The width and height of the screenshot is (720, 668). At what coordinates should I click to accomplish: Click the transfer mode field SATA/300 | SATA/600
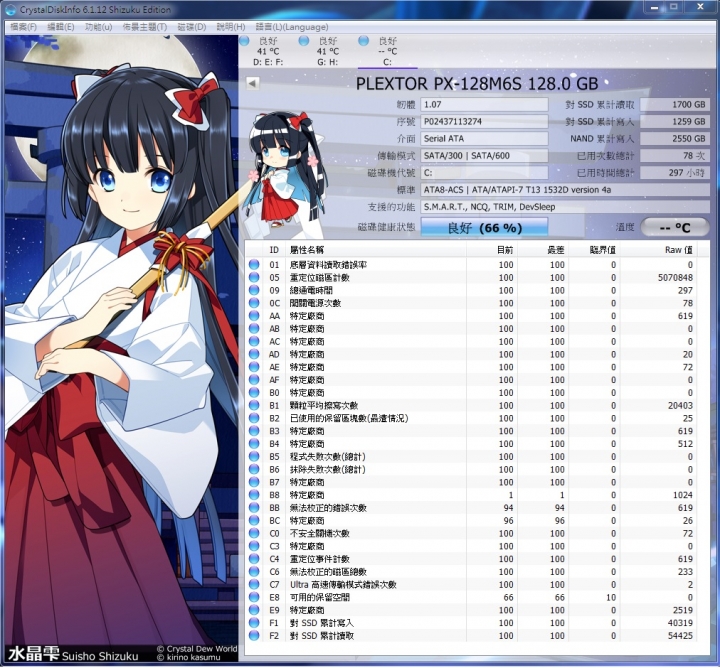pos(484,156)
